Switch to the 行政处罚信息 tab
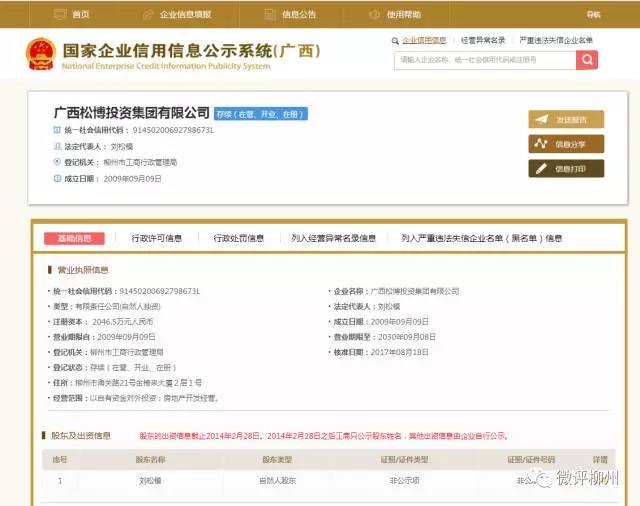 239,238
